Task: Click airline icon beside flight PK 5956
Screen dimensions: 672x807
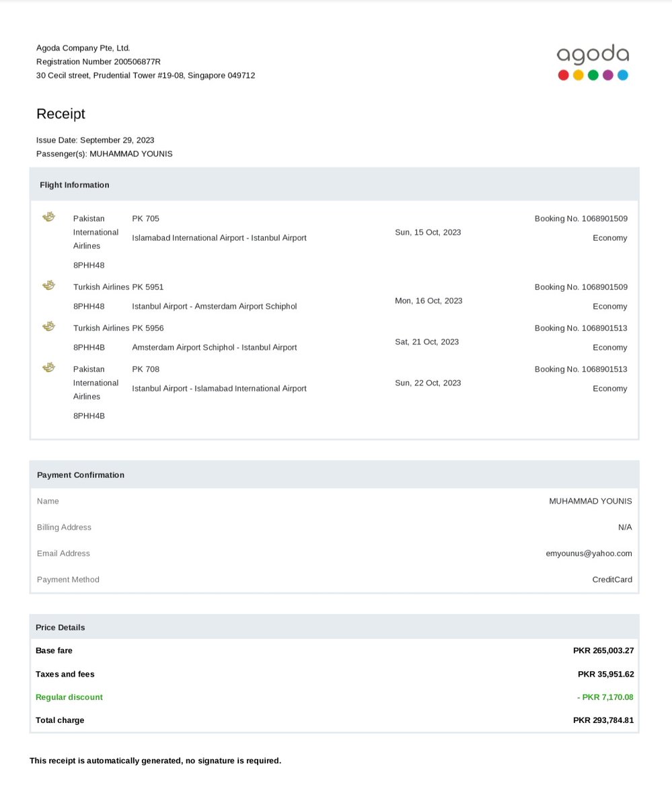Action: click(48, 326)
